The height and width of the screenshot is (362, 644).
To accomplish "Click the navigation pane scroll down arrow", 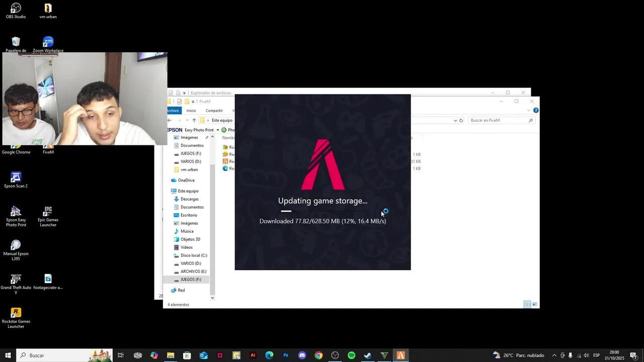I will [212, 298].
